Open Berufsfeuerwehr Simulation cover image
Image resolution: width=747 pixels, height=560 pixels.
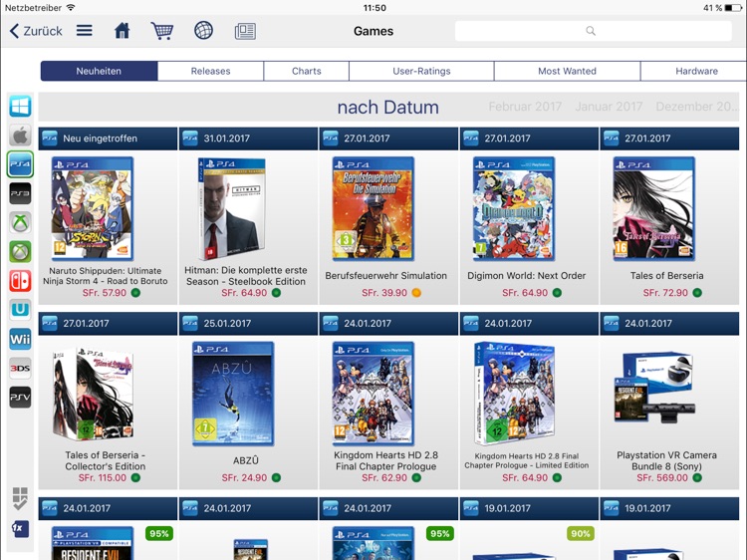pos(373,208)
